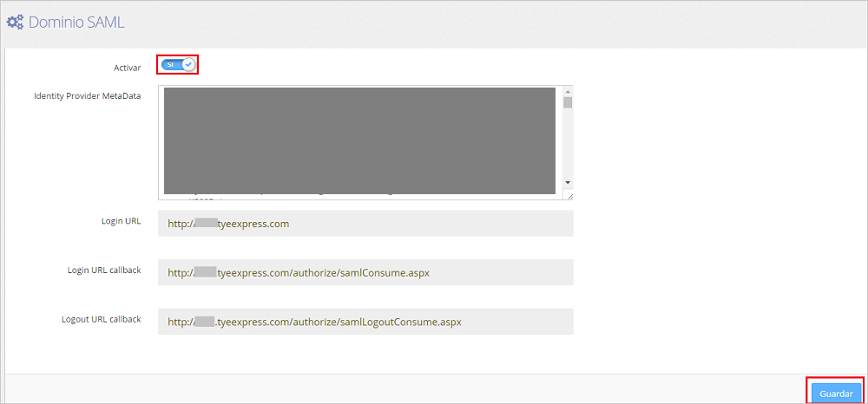Click the Dominio SAML heading text

pos(76,22)
